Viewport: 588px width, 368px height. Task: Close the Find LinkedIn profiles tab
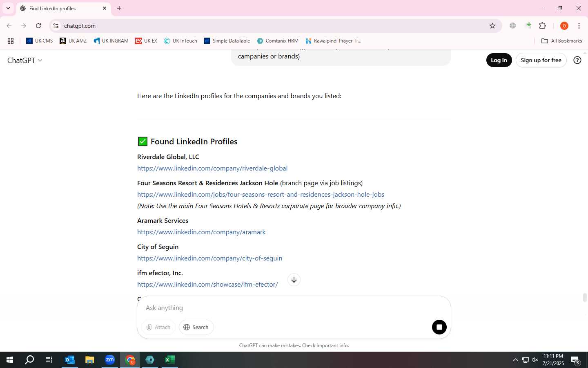click(105, 8)
